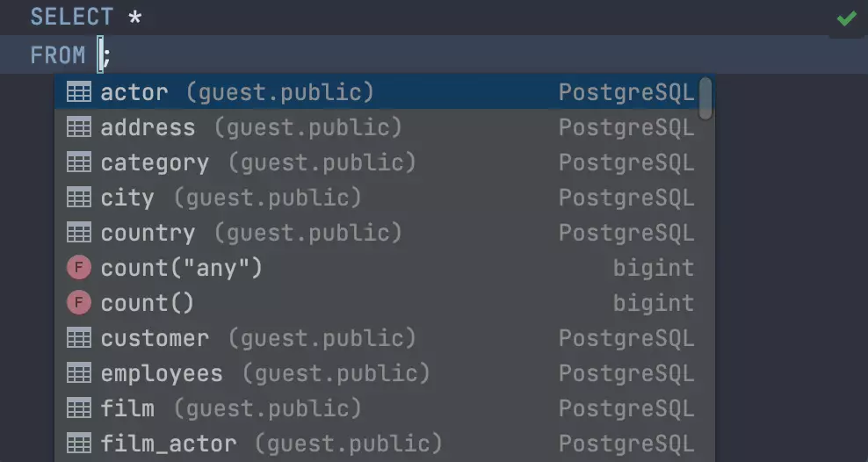This screenshot has width=868, height=462.
Task: Click the table icon beside employees
Action: coord(79,373)
